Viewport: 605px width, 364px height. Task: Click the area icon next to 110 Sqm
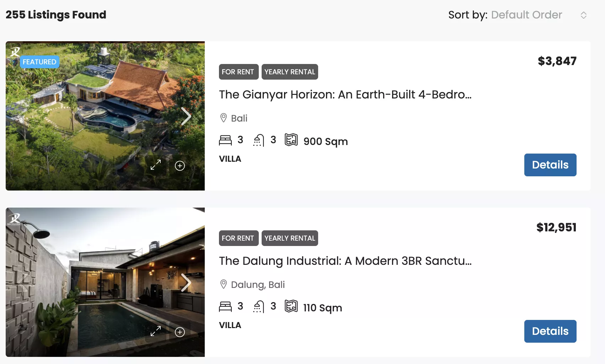(291, 306)
